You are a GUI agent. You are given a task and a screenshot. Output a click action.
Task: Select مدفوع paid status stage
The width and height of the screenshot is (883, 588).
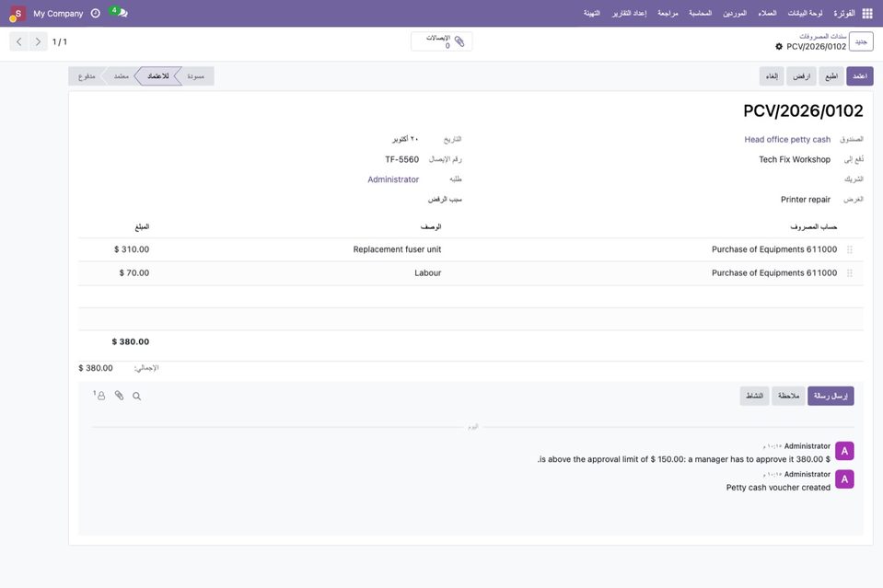coord(87,76)
